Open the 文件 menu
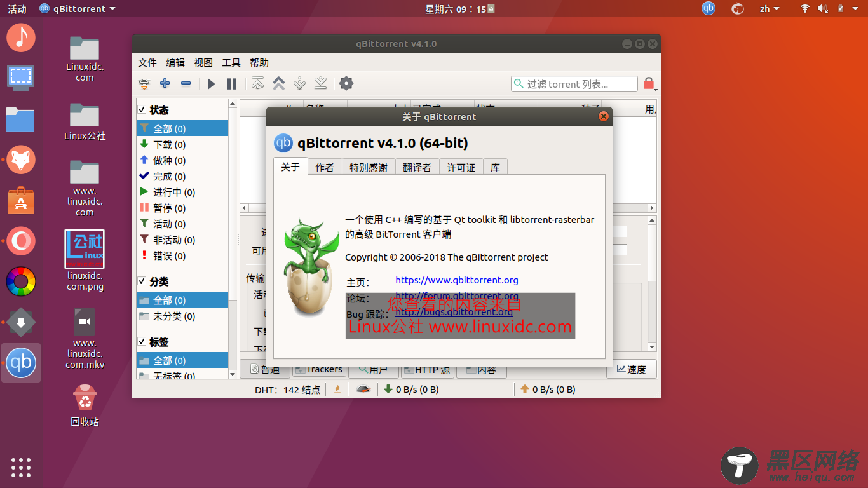868x488 pixels. tap(147, 62)
